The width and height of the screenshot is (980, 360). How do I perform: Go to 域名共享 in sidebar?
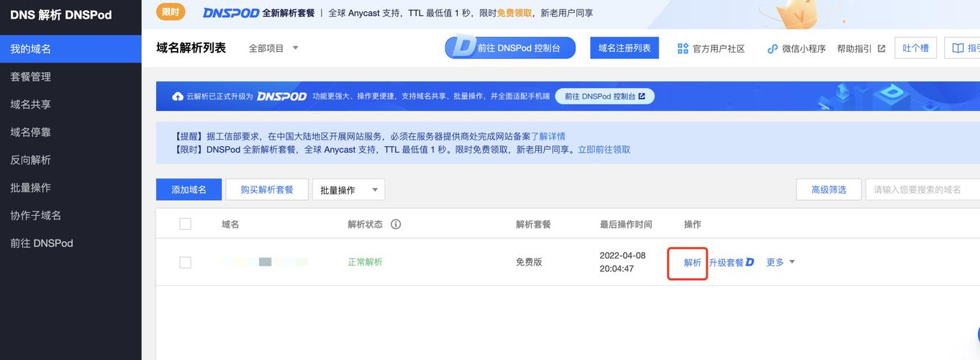coord(71,104)
